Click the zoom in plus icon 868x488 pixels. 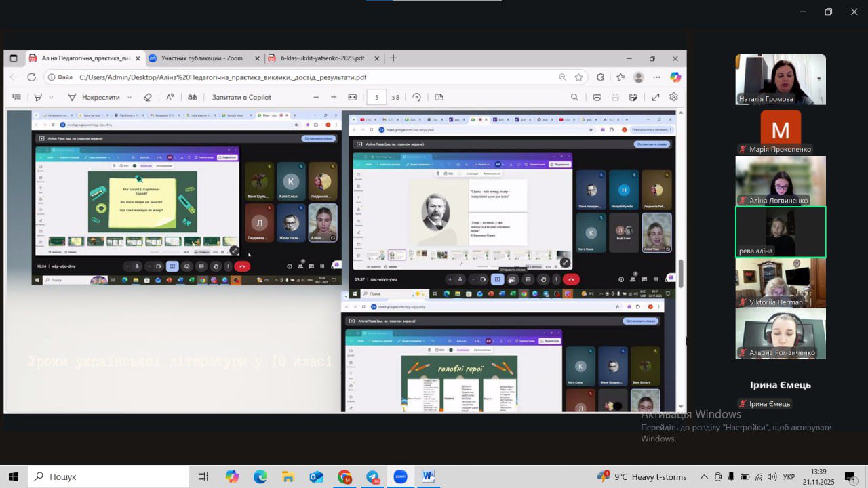point(334,97)
